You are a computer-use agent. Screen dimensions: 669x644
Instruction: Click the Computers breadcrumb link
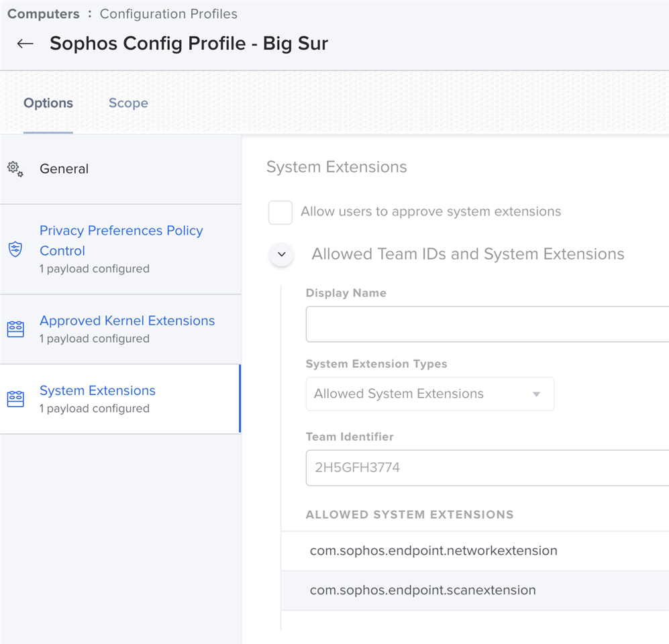pyautogui.click(x=44, y=13)
